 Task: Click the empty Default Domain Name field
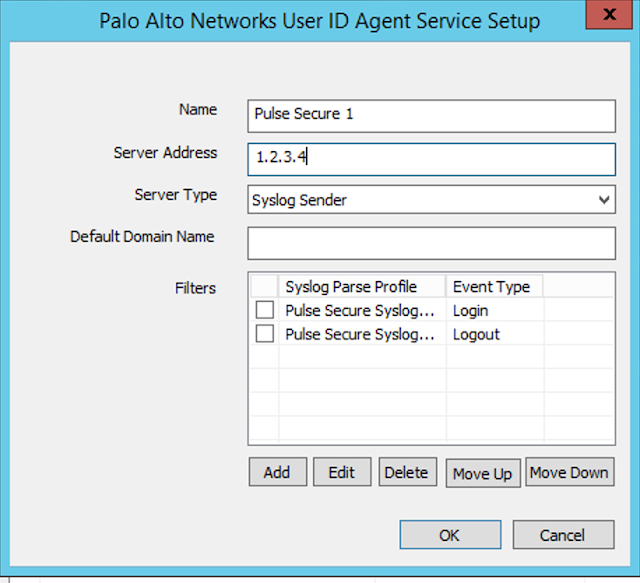click(431, 243)
